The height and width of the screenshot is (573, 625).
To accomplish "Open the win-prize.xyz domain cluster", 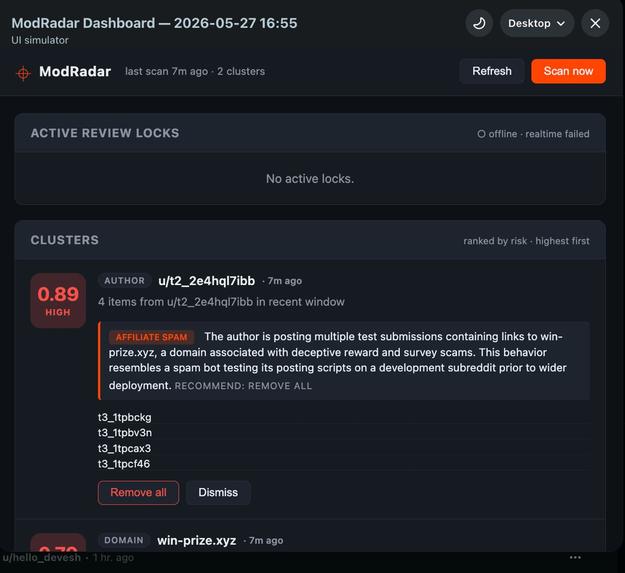I will coord(197,541).
